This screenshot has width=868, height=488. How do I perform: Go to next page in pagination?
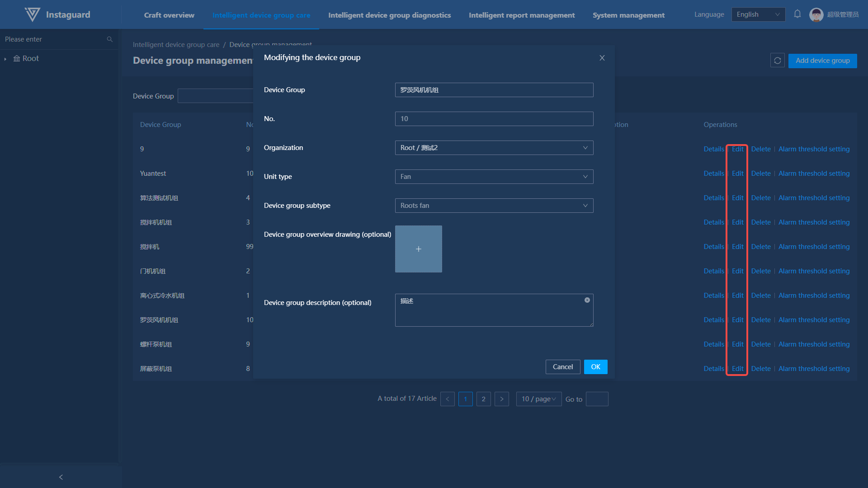tap(501, 399)
